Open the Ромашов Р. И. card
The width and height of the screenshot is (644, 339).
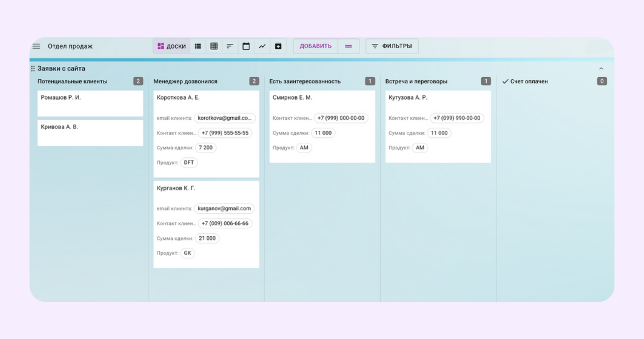coord(90,103)
